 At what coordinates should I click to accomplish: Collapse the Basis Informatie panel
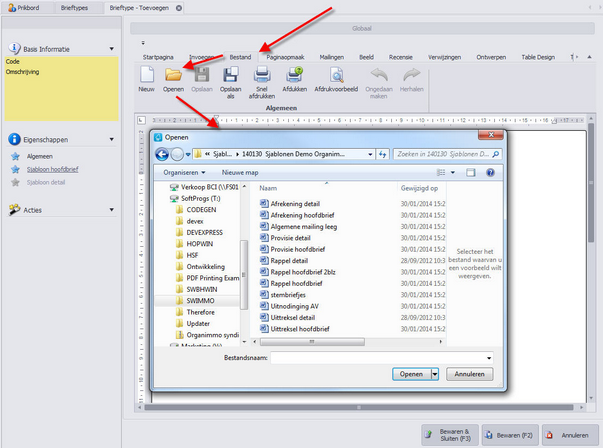click(x=112, y=49)
